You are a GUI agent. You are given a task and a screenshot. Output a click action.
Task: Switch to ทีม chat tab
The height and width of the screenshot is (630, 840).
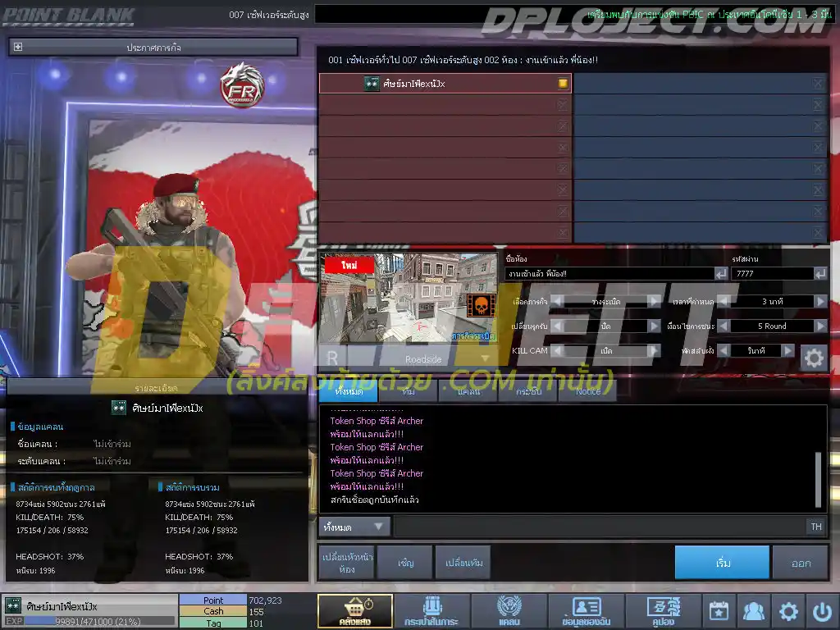click(409, 391)
